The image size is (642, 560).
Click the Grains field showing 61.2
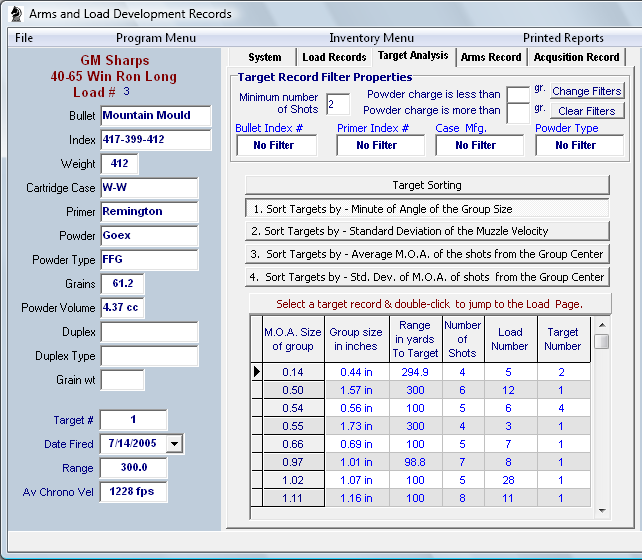[122, 284]
